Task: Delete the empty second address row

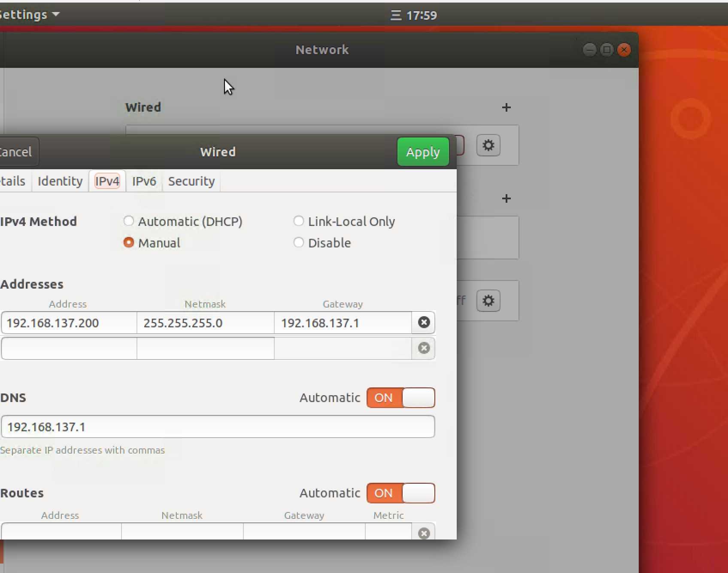Action: (x=424, y=348)
